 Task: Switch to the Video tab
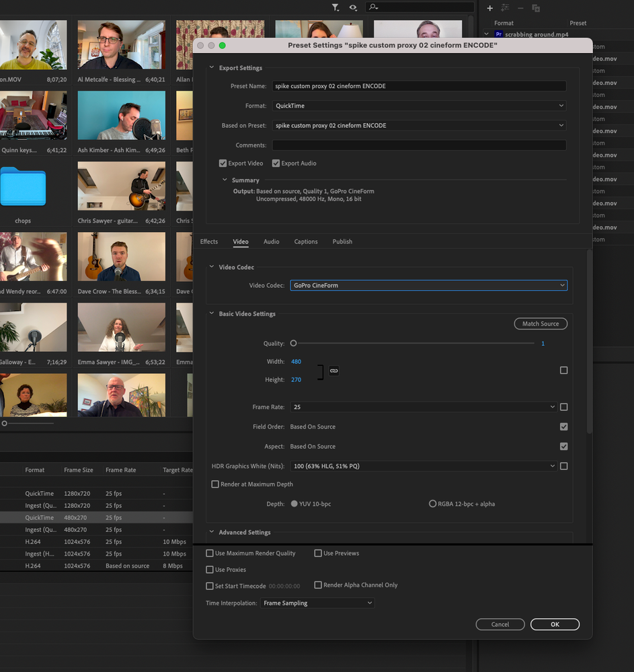(241, 241)
